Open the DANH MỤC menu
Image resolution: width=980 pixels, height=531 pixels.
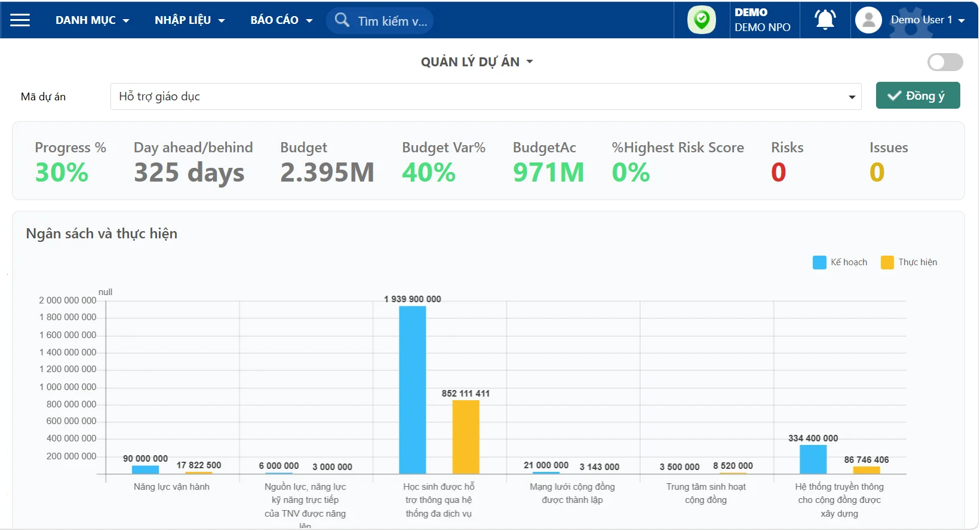(x=93, y=20)
